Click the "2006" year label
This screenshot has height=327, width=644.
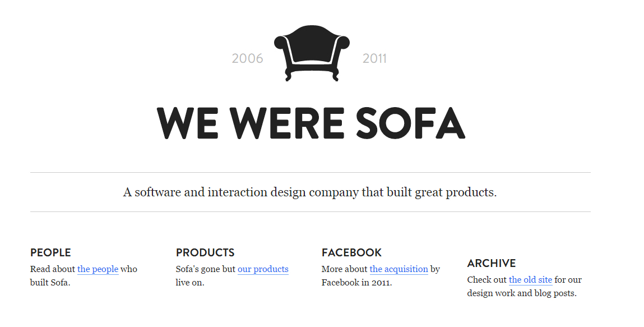247,58
